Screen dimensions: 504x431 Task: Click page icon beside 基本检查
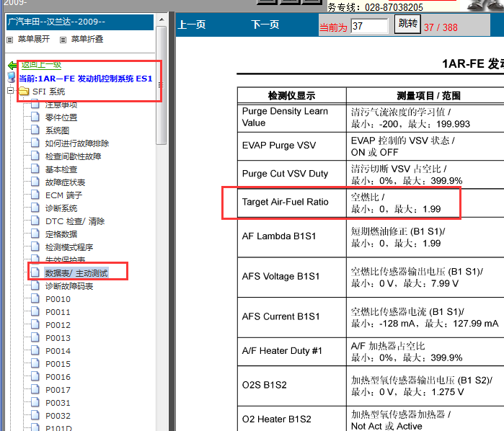click(x=35, y=169)
